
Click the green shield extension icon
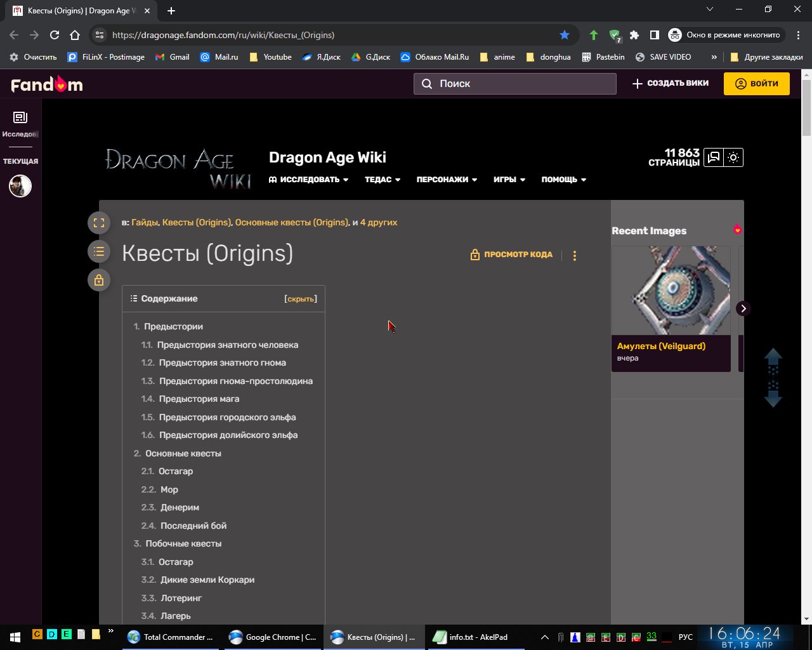615,36
